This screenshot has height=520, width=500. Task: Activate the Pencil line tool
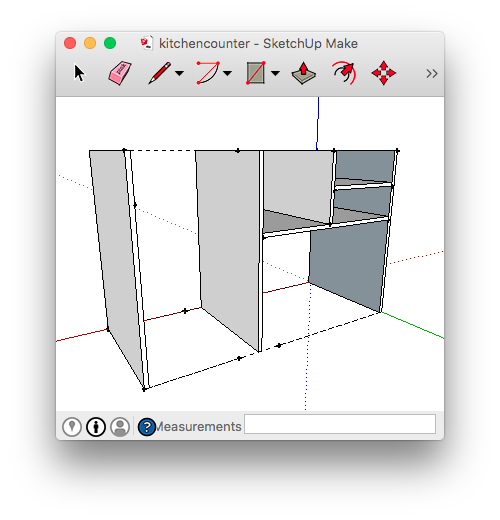[x=160, y=73]
